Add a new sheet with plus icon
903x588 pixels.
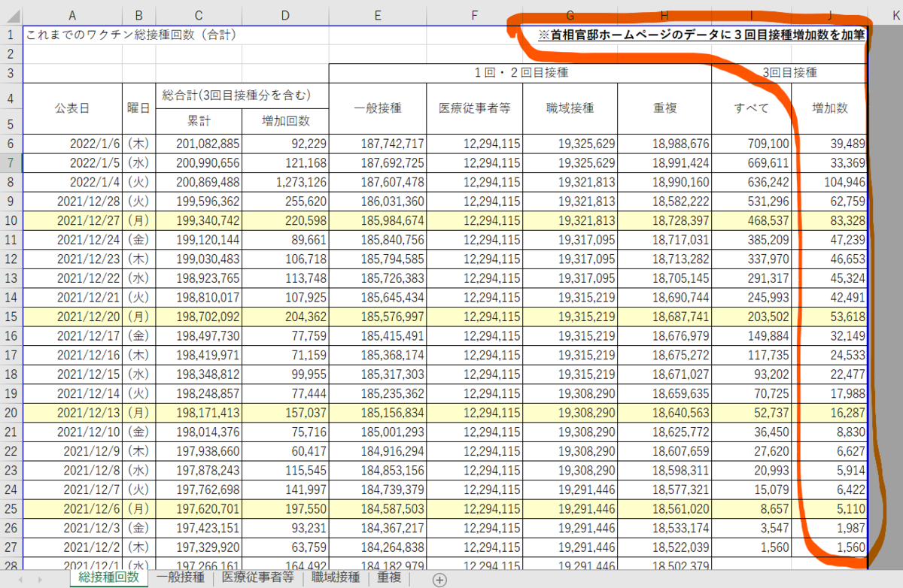[440, 579]
